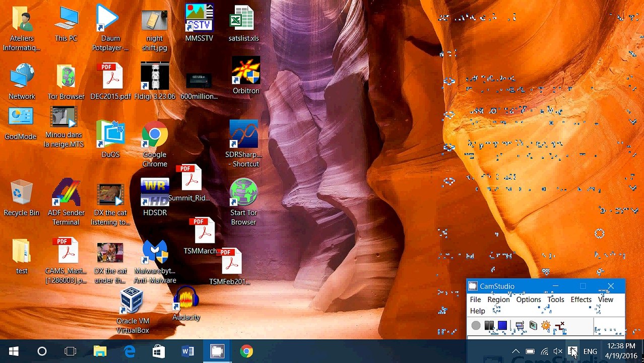Viewport: 644px width, 363px height.
Task: Open the View menu in CamStudio
Action: click(605, 299)
